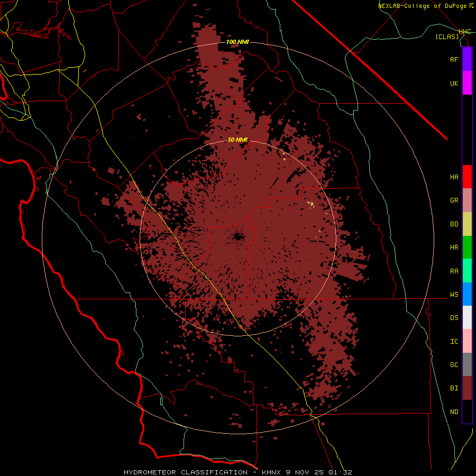The width and height of the screenshot is (476, 476).
Task: Click the DS legend label
Action: [x=454, y=318]
